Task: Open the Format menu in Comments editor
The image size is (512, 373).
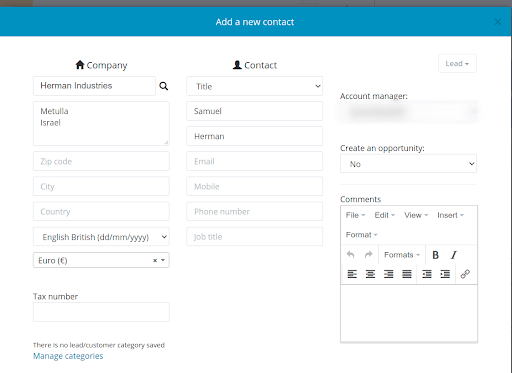Action: pyautogui.click(x=361, y=235)
